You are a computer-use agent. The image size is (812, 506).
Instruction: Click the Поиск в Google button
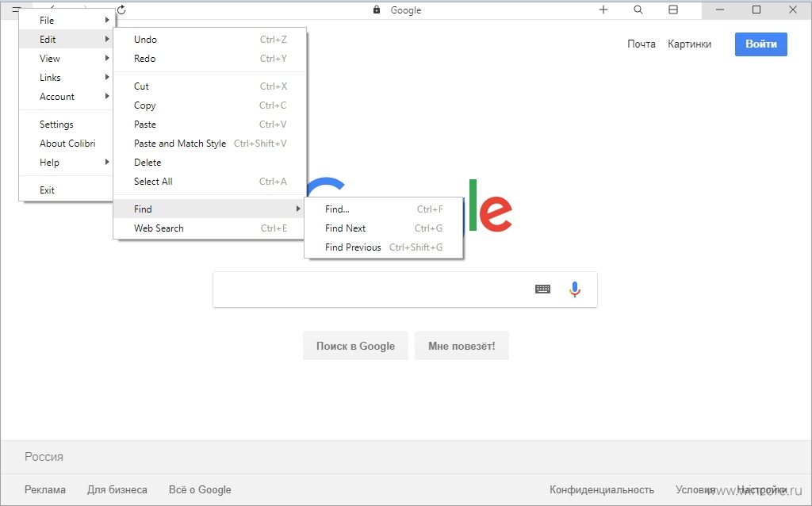[355, 346]
